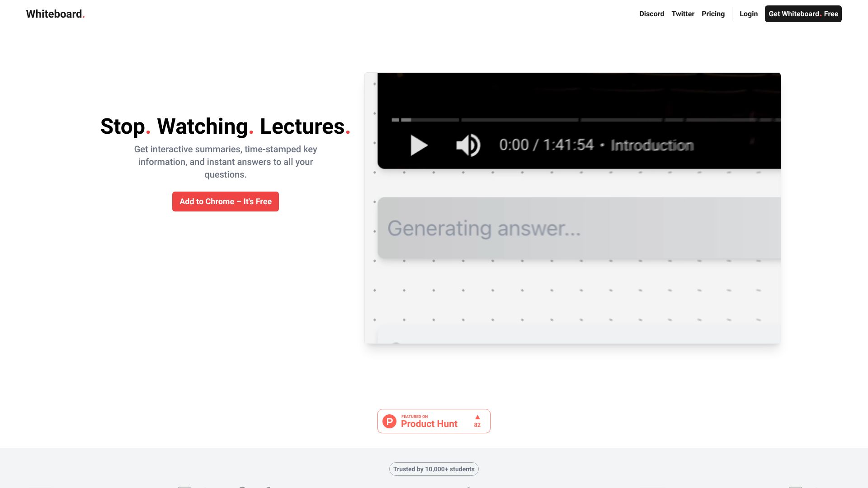The image size is (868, 488).
Task: Click the upvote count showing 82
Action: click(x=477, y=426)
